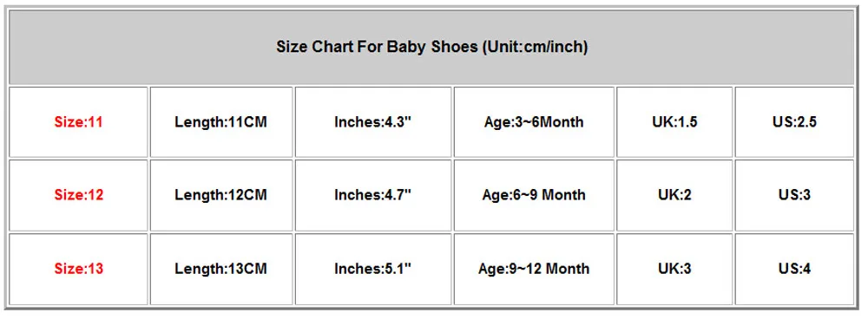868x319 pixels.
Task: Select the Age:9~12 Month cell
Action: pos(534,270)
